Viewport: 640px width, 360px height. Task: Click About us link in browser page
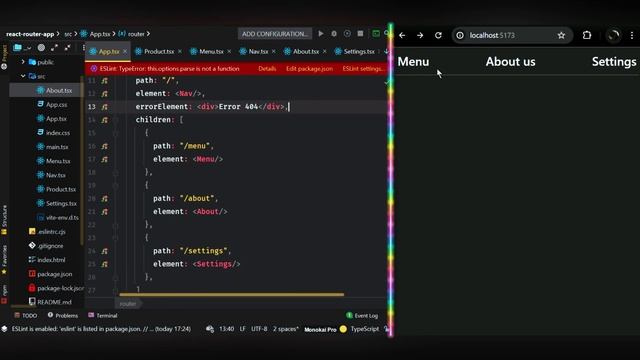[x=510, y=62]
